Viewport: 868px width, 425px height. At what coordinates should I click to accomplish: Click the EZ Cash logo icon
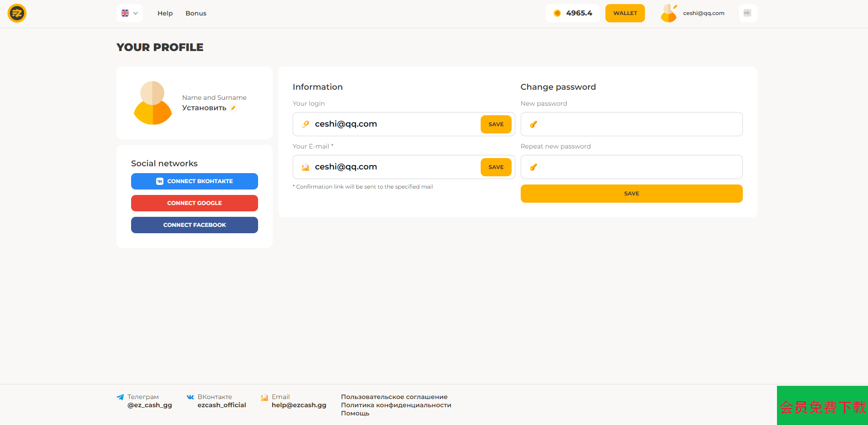(x=17, y=13)
